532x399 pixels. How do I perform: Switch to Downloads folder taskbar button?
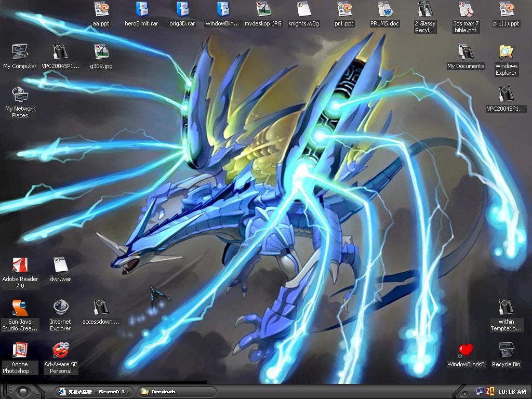(x=177, y=392)
